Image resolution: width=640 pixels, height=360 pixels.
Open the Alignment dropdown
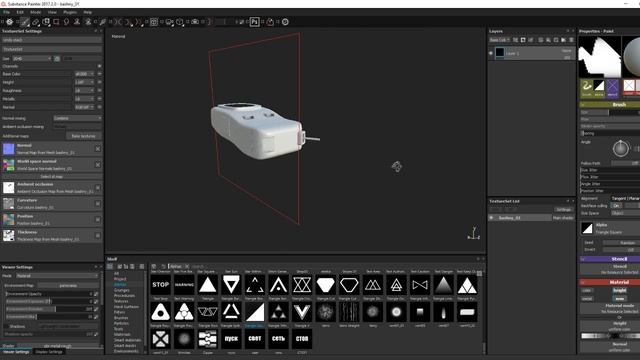[x=625, y=198]
